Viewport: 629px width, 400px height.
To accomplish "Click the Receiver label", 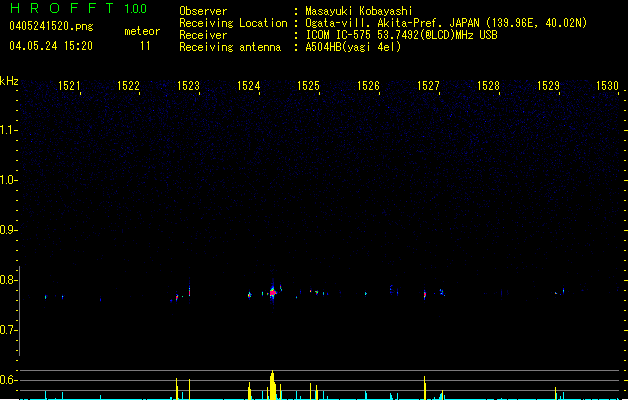I will [203, 35].
